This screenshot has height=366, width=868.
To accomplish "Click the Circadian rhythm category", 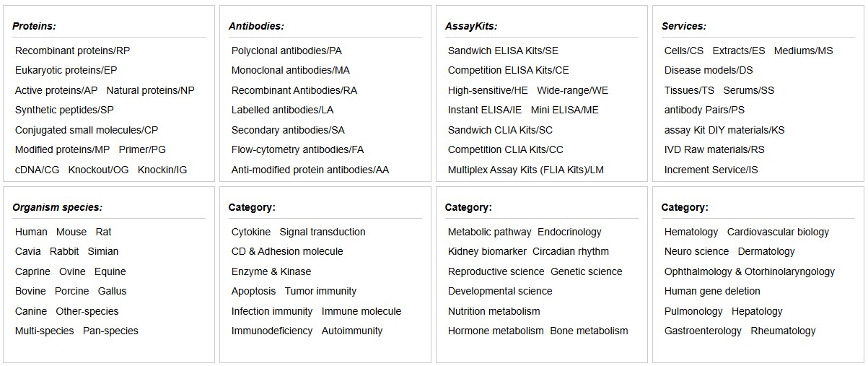I will point(571,251).
